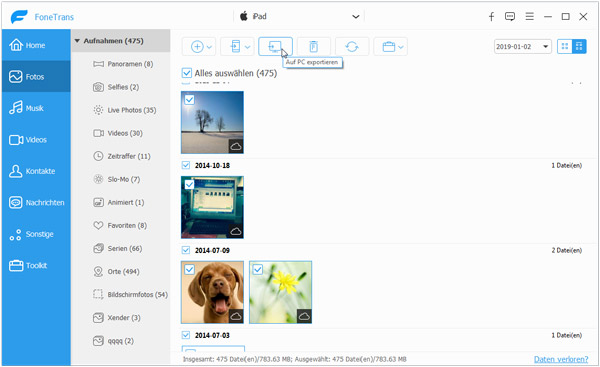Viewport: 600px width, 367px height.
Task: Open the feedback chat bubble icon
Action: point(510,16)
